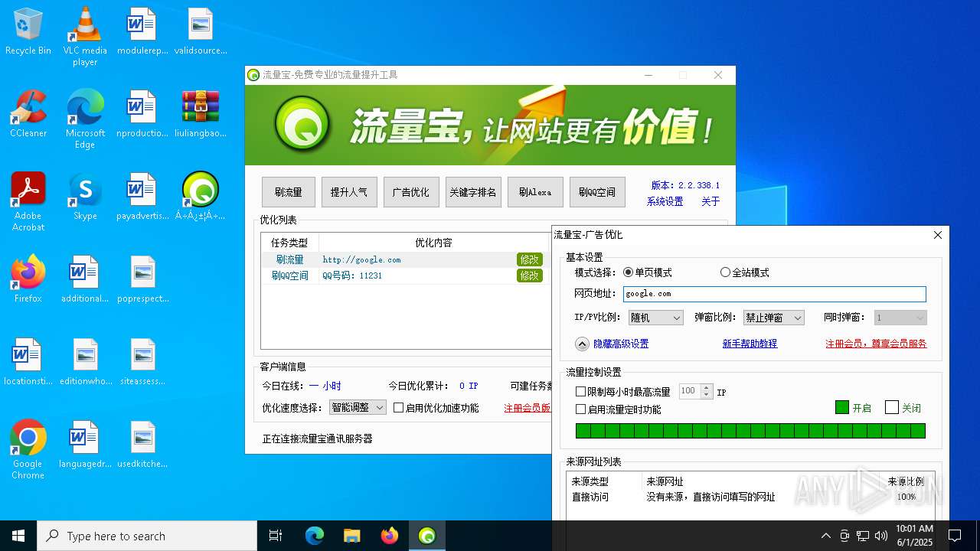Click 注册会员，尊享会员服务 link
Image resolution: width=980 pixels, height=551 pixels.
[876, 344]
